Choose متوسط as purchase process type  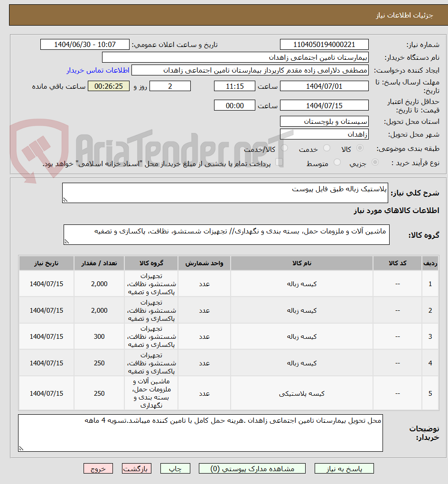(337, 162)
